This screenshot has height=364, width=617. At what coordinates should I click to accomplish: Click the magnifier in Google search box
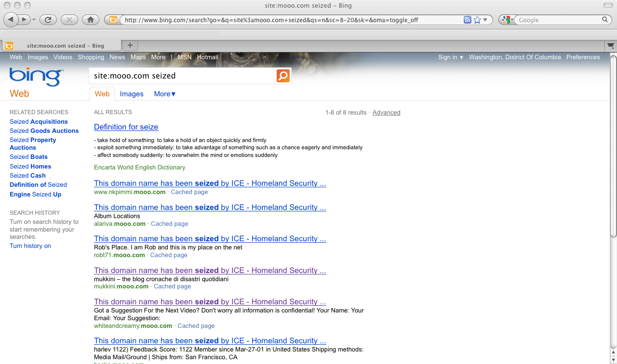pos(605,20)
